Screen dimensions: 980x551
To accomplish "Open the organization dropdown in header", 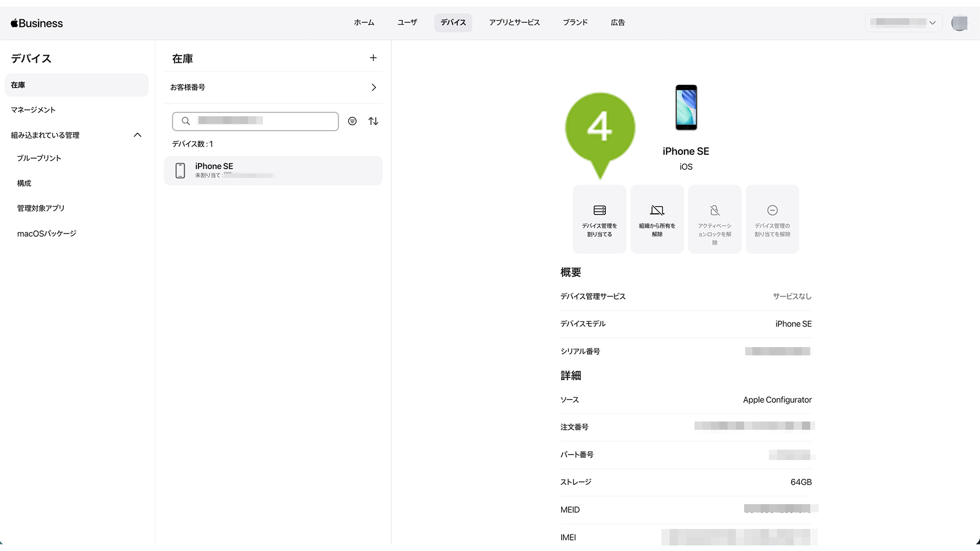I will click(x=903, y=23).
